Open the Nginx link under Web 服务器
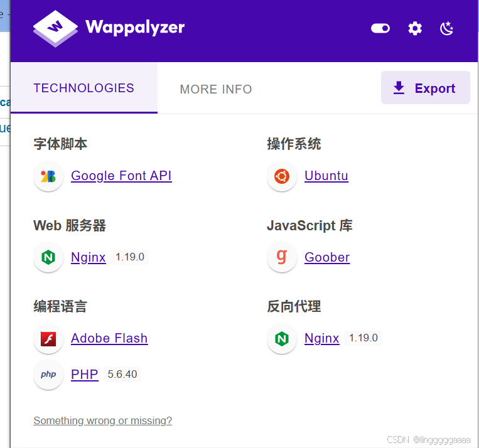Image resolution: width=479 pixels, height=448 pixels. coord(89,257)
